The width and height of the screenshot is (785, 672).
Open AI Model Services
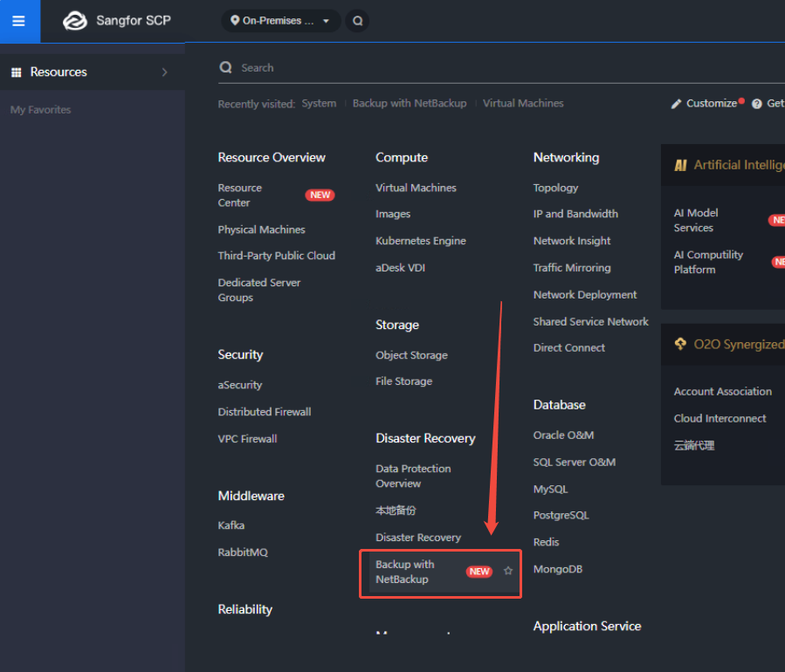coord(696,220)
